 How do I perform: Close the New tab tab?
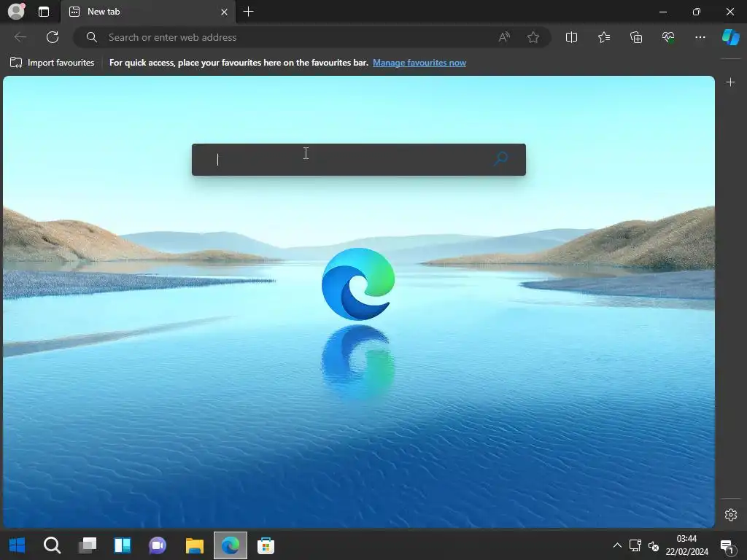tap(224, 12)
